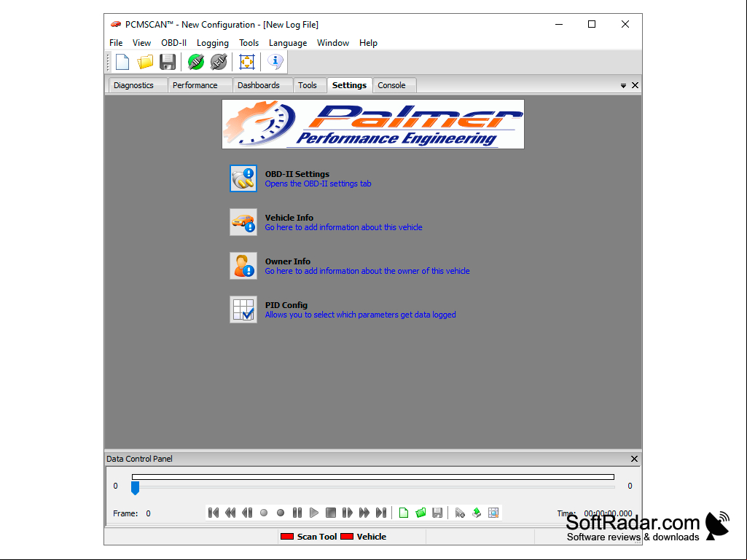Screen dimensions: 747x560
Task: Switch to the Diagnostics tab
Action: click(138, 85)
